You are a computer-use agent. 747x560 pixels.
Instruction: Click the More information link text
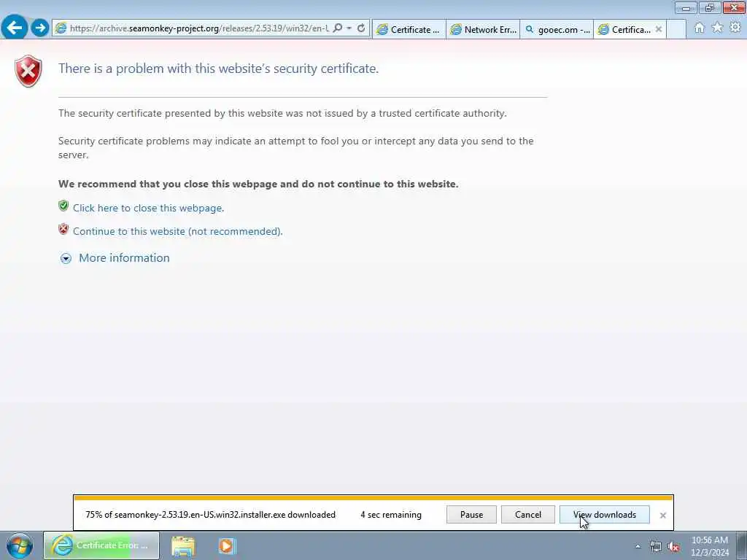(x=124, y=257)
